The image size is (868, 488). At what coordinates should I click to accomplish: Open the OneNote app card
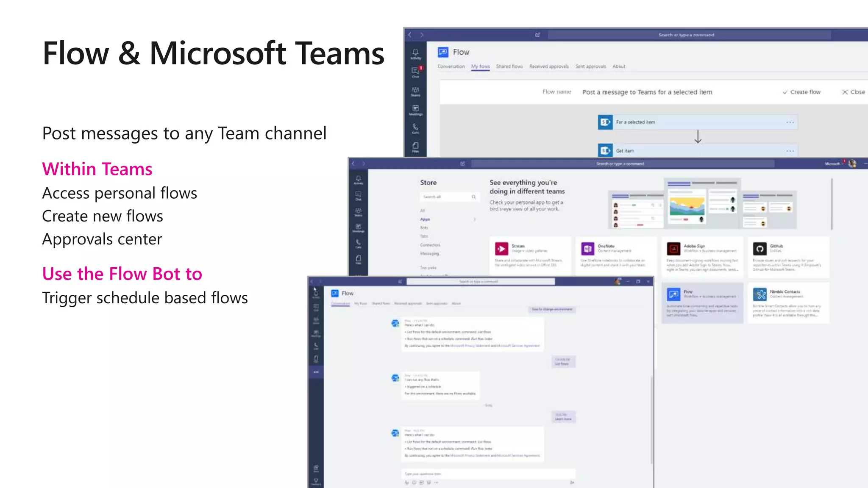[616, 257]
